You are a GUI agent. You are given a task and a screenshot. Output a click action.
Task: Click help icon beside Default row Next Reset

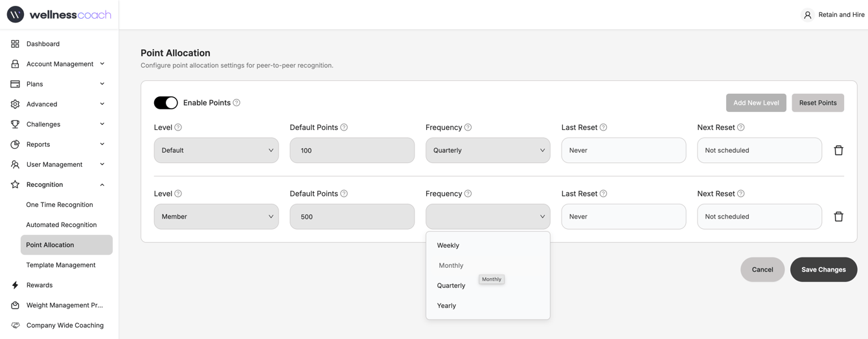pos(741,127)
